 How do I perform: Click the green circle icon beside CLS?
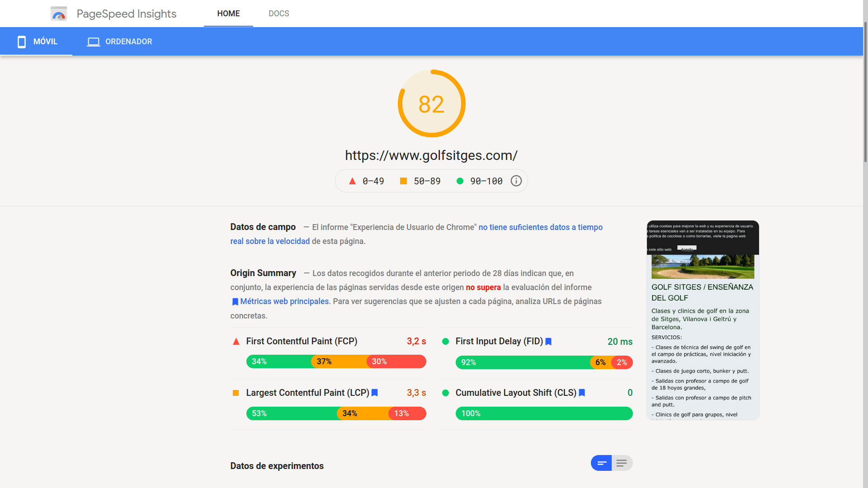(x=445, y=393)
